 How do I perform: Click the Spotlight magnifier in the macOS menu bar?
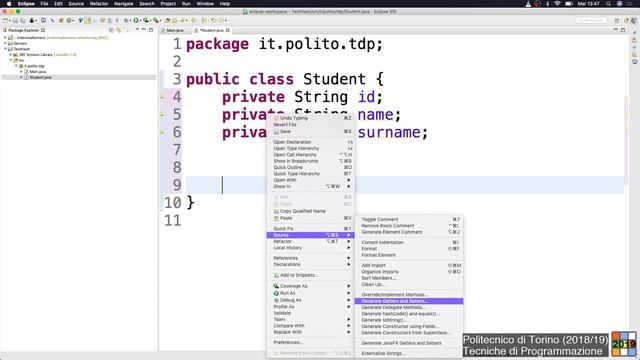click(608, 4)
